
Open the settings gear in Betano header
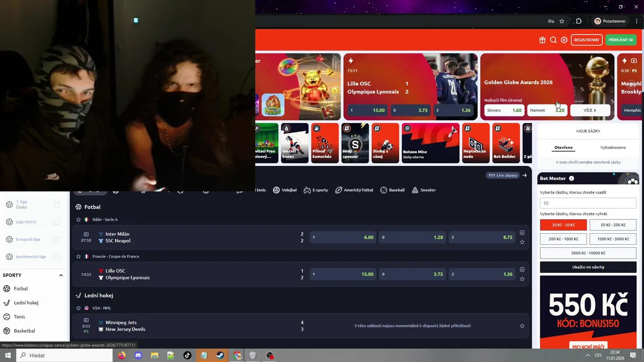564,40
